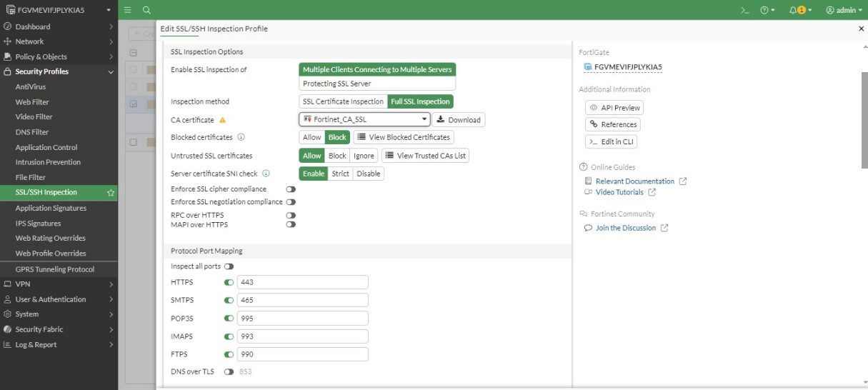Click the SSL/SSH Inspection favorite star
Viewport: 868px width, 390px height.
point(111,193)
